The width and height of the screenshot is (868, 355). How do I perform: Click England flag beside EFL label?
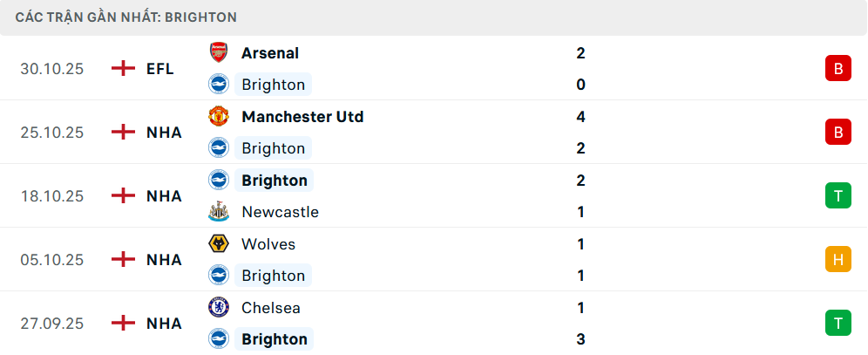(124, 69)
